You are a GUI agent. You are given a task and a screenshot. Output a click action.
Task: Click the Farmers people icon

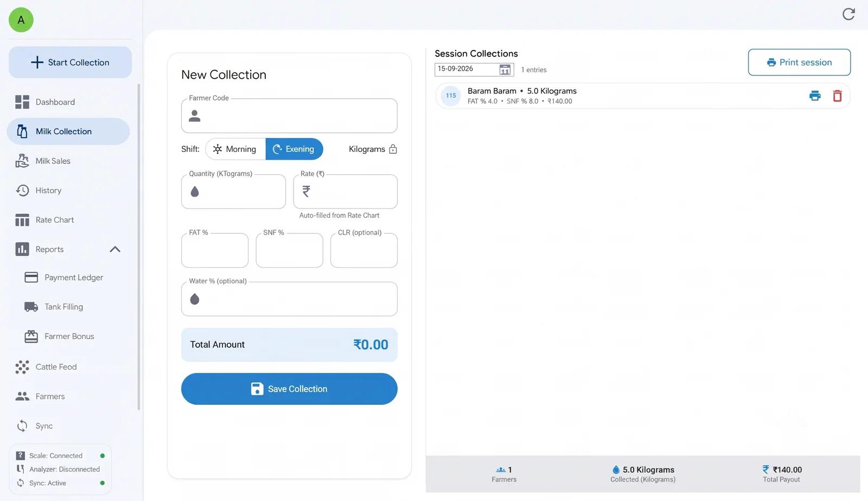tap(22, 396)
